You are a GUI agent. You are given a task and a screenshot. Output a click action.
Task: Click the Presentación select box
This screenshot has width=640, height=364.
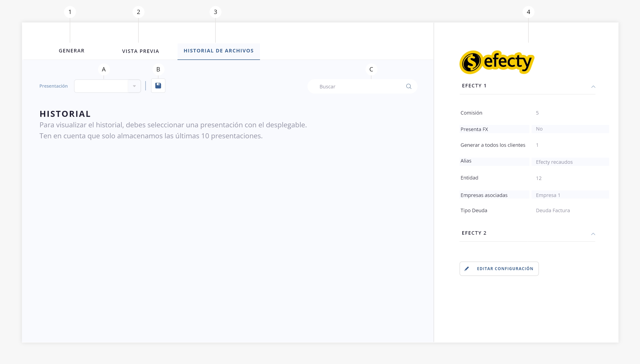click(x=101, y=86)
